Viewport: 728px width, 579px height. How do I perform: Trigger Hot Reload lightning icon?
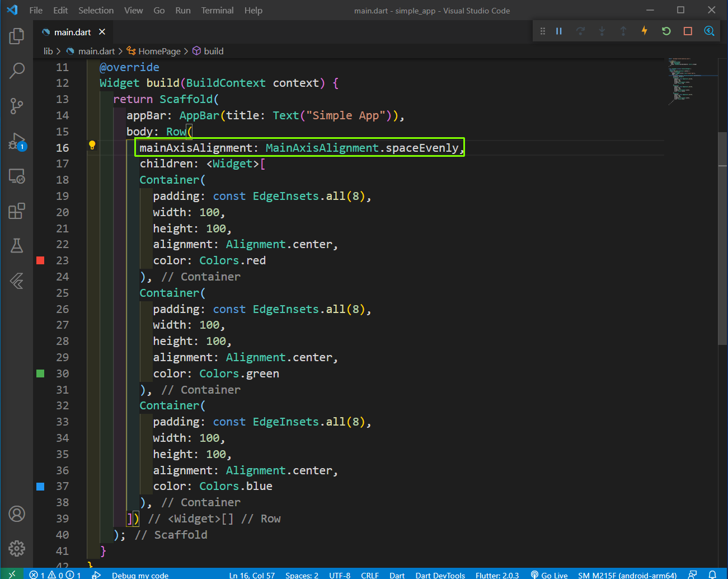(645, 31)
